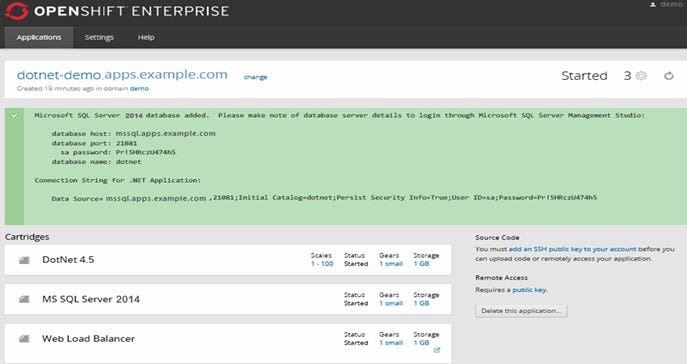Open the Applications tab
This screenshot has height=364, width=687.
39,37
